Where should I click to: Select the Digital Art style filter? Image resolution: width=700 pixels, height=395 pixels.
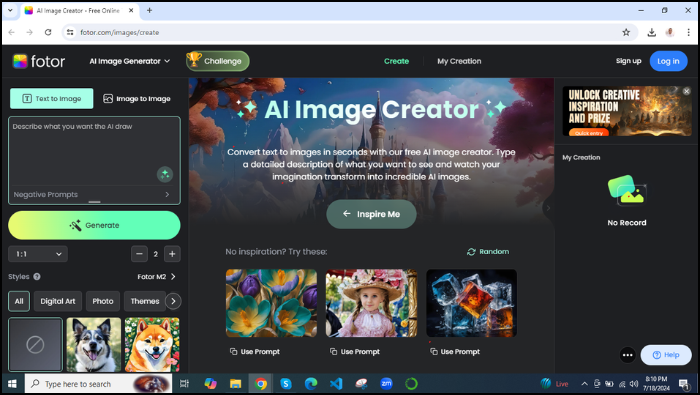[58, 301]
